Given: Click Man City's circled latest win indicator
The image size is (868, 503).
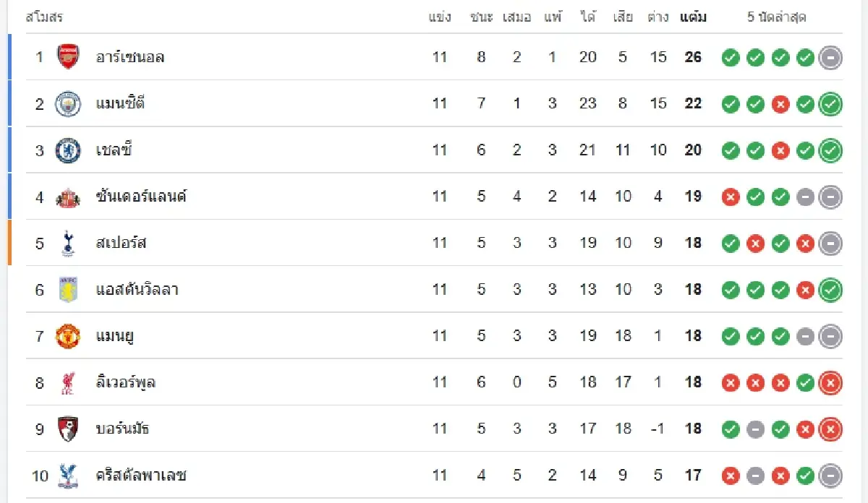Looking at the screenshot, I should (x=830, y=105).
